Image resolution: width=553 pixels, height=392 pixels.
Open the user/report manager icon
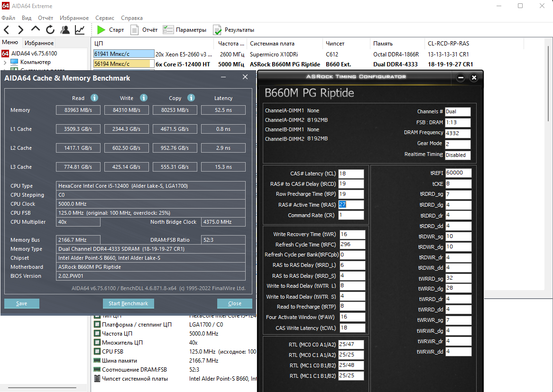[x=65, y=30]
